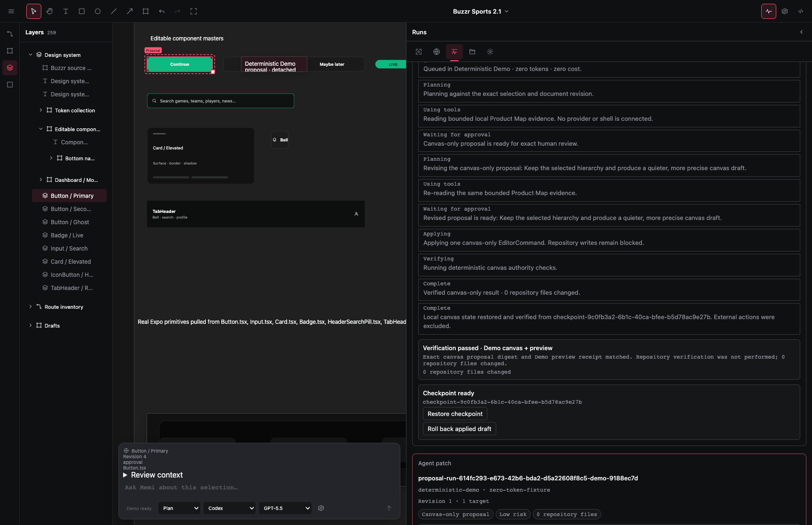Image resolution: width=812 pixels, height=525 pixels.
Task: Redo the last undone action
Action: click(x=178, y=11)
